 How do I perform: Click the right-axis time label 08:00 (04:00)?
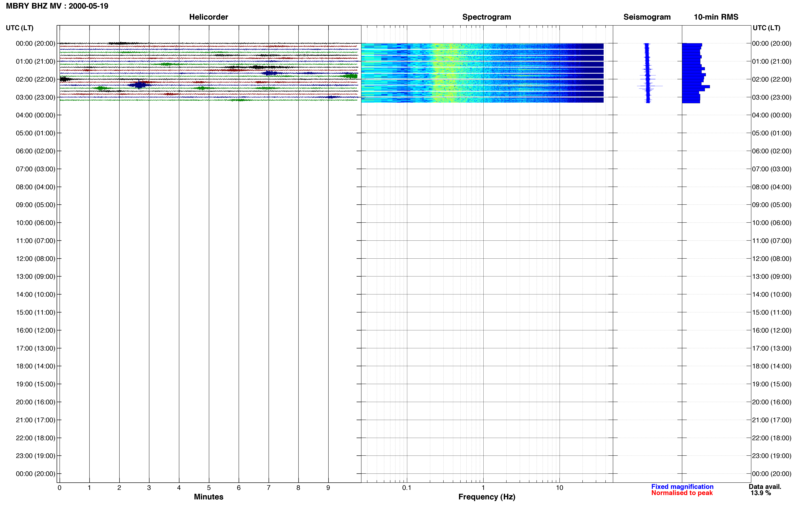pyautogui.click(x=772, y=187)
